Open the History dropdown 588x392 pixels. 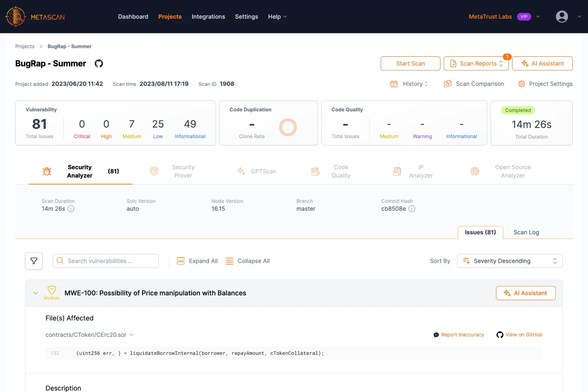pyautogui.click(x=409, y=84)
